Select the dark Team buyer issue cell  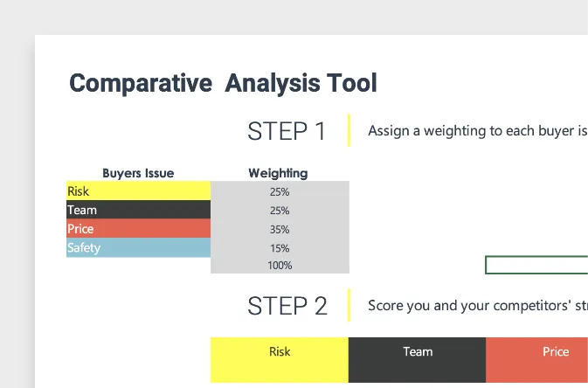click(x=138, y=210)
